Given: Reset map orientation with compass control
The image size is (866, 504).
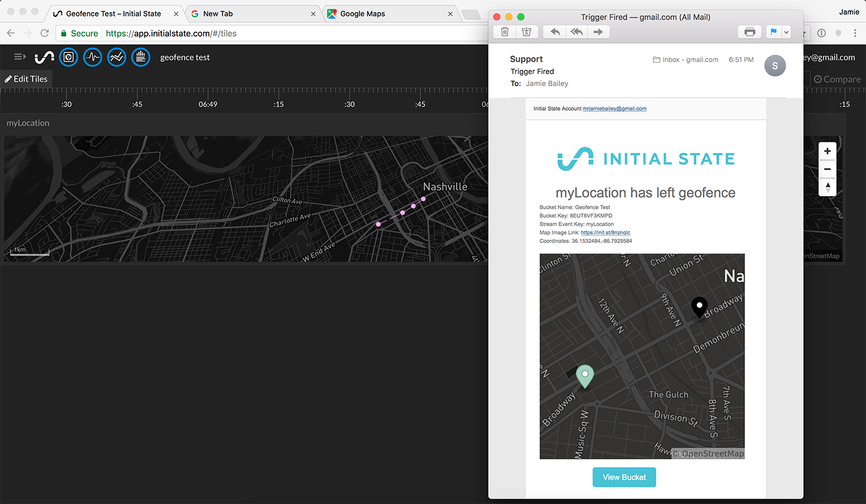Looking at the screenshot, I should [828, 187].
